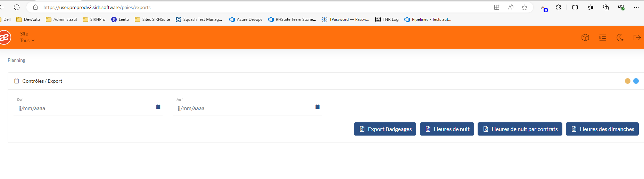Open the SIRHPro bookmark folder

coord(94,19)
